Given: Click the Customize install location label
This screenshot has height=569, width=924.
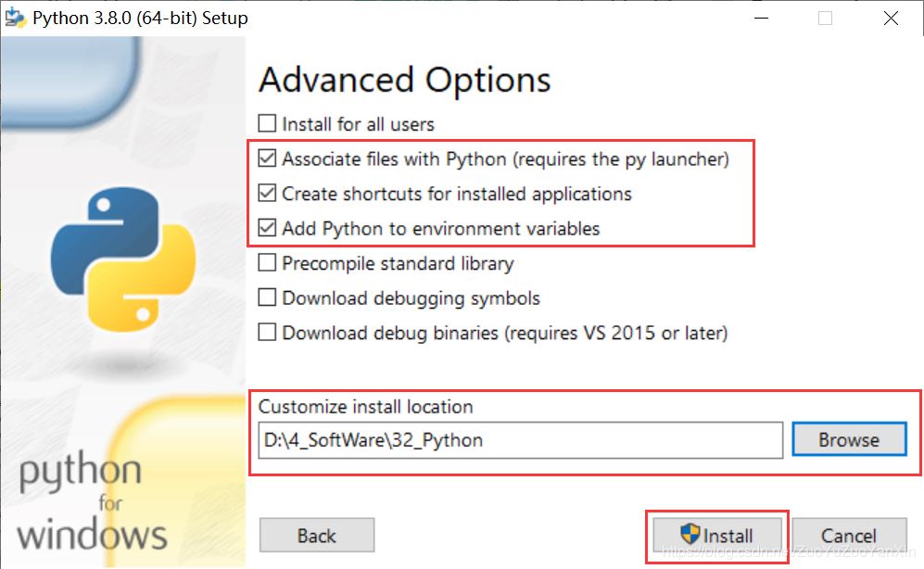Looking at the screenshot, I should pyautogui.click(x=365, y=407).
